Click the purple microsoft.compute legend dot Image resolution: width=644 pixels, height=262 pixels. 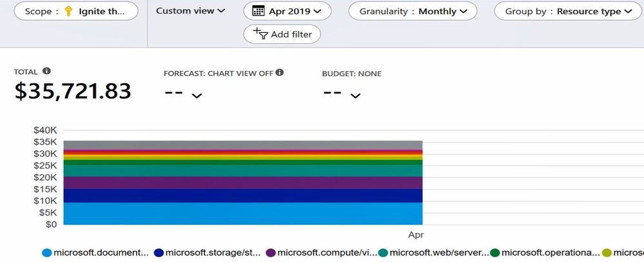(271, 253)
